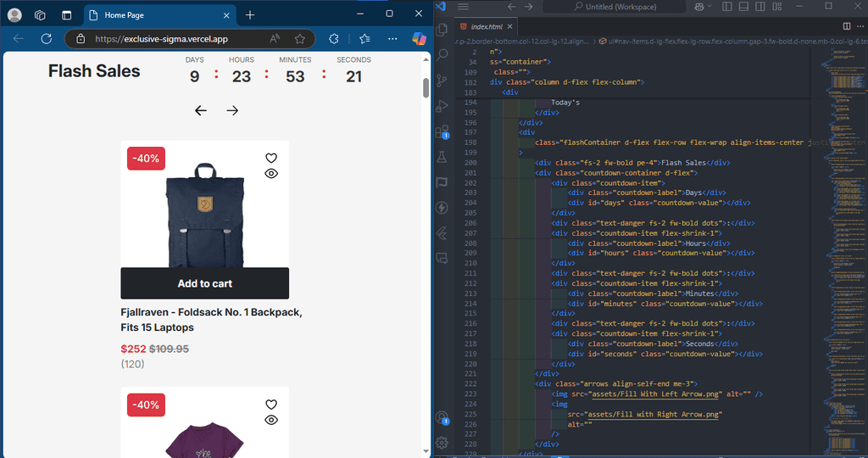Close the index.html editor tab
This screenshot has width=868, height=458.
(509, 26)
